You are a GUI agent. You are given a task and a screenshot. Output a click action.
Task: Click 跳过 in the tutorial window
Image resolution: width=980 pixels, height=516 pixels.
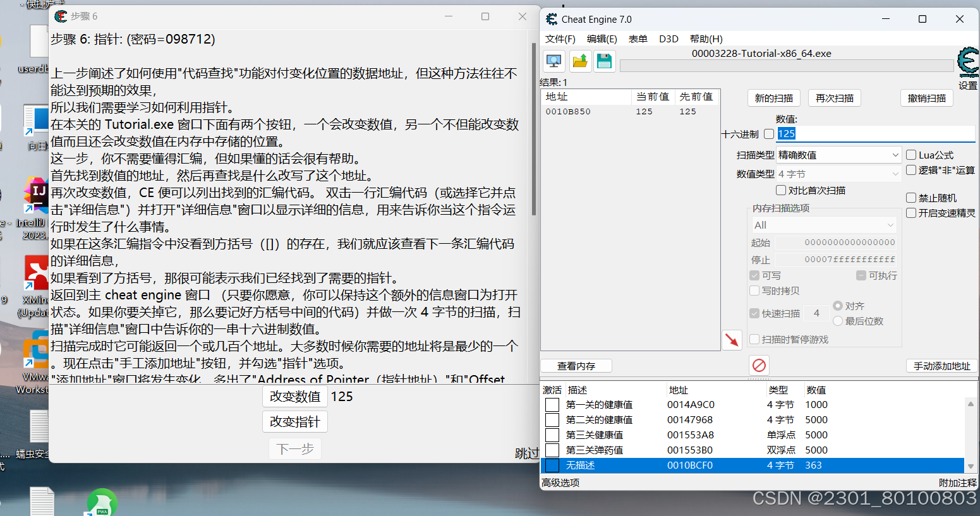527,453
